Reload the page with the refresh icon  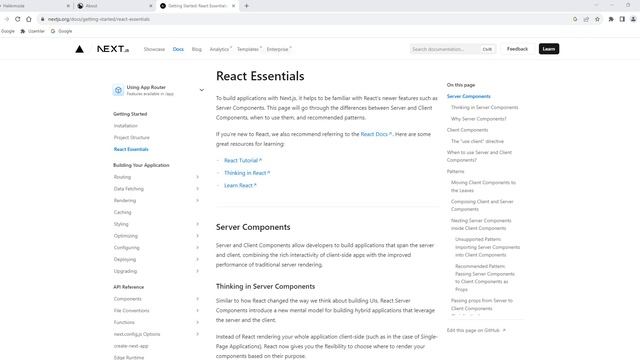[18, 19]
